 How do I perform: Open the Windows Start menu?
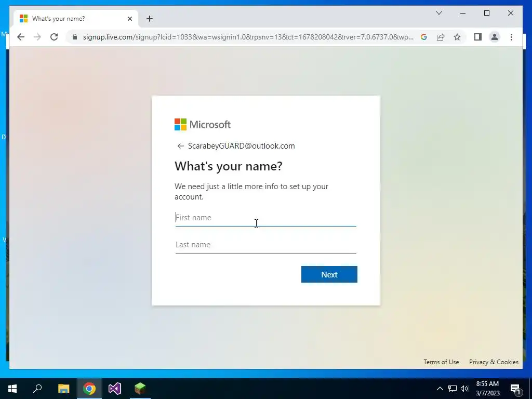(x=12, y=389)
